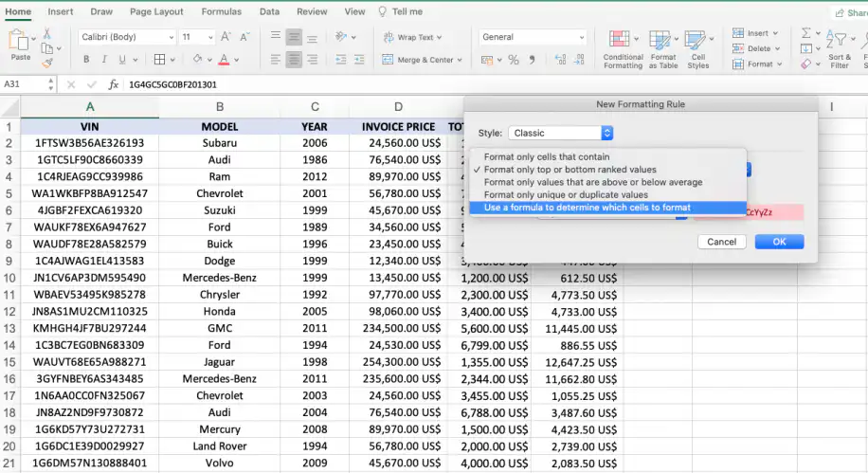Screen dimensions: 868x473
Task: Expand the Font Color dropdown arrow
Action: [237, 60]
